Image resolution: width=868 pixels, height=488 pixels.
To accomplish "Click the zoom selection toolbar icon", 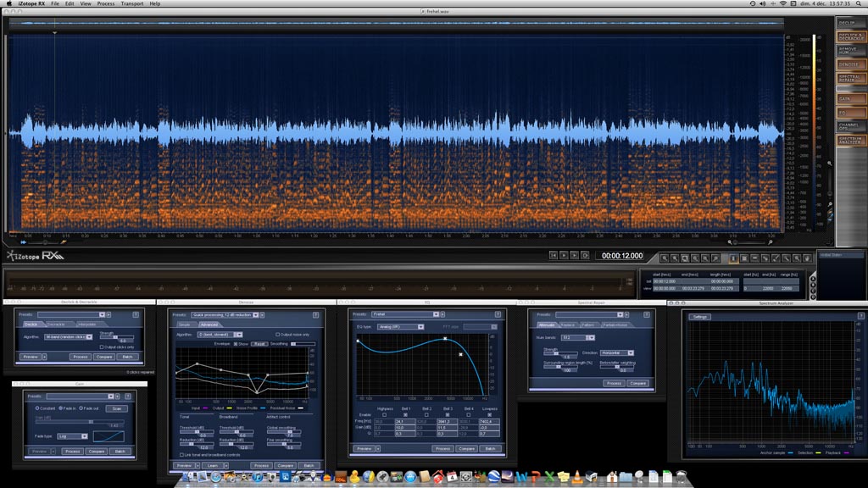I will [x=685, y=258].
